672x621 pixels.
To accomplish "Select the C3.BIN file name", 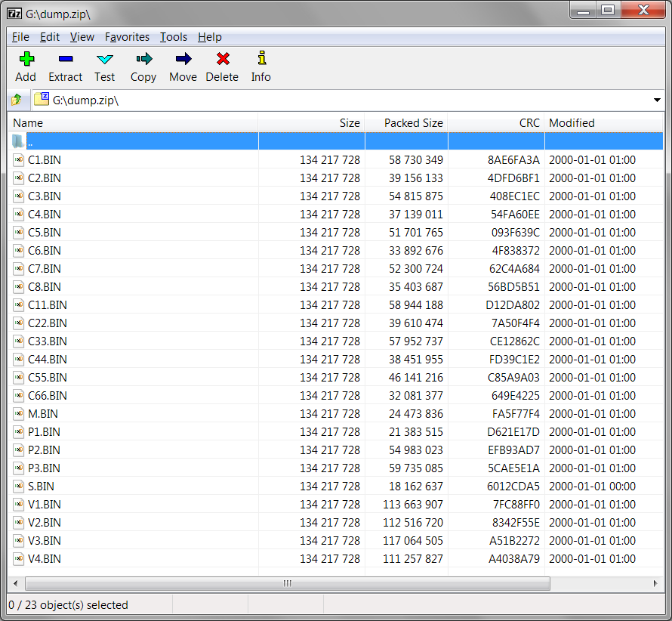I will click(x=44, y=196).
